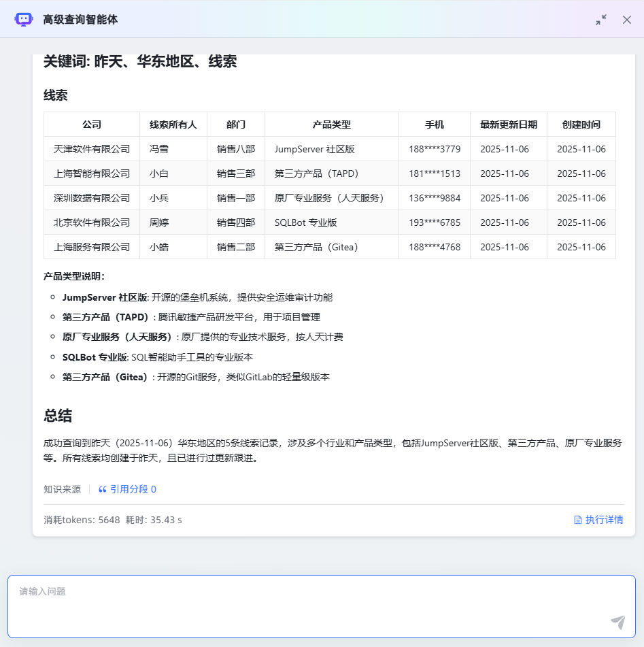Click phone number 193****6785
Image resolution: width=644 pixels, height=647 pixels.
[x=435, y=222]
